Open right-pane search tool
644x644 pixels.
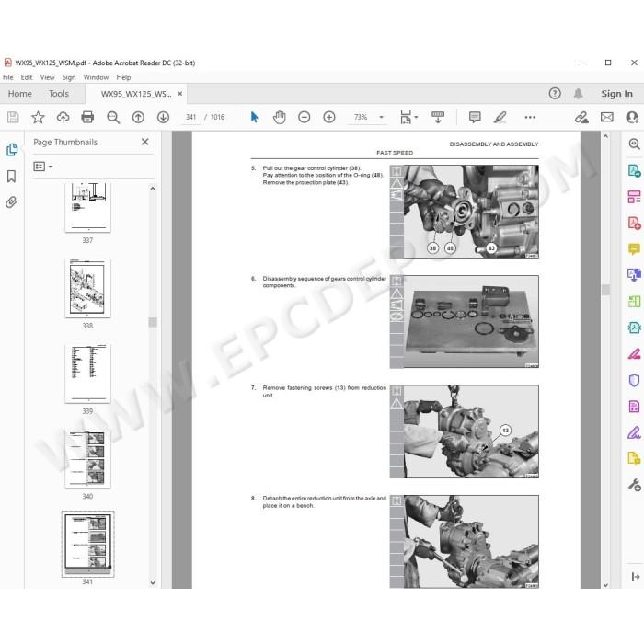[634, 144]
